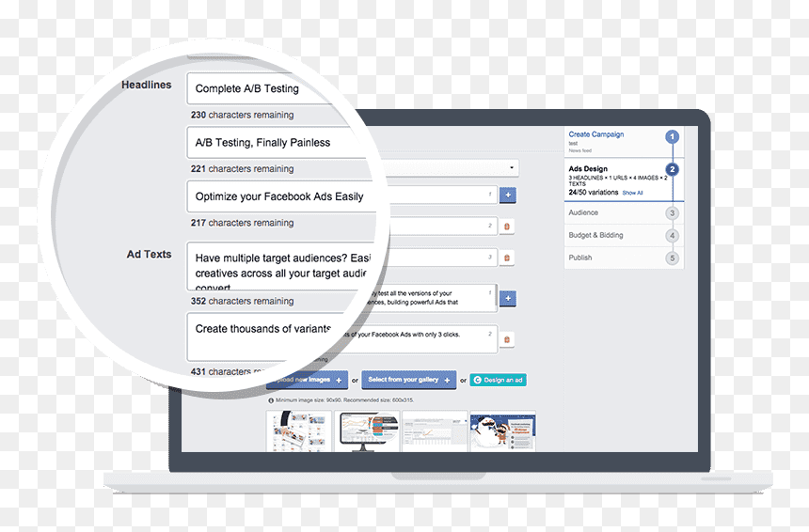Open the Ads Design step
The width and height of the screenshot is (809, 532).
(x=588, y=168)
